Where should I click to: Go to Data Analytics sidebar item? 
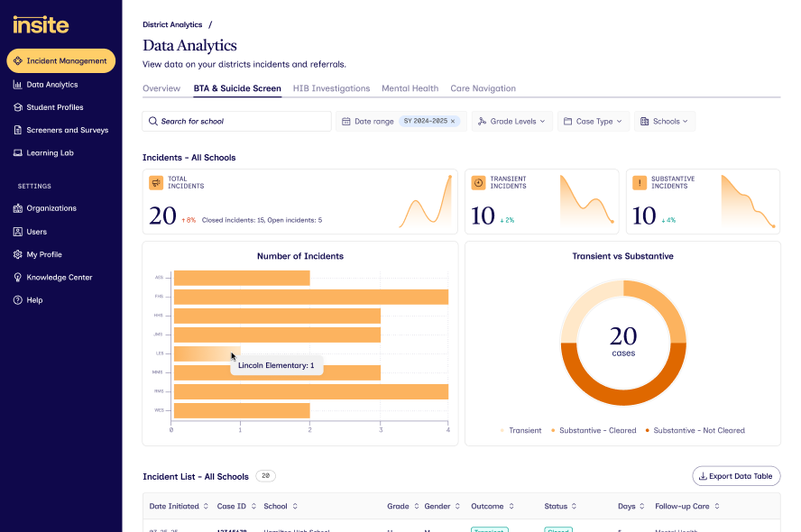click(45, 85)
